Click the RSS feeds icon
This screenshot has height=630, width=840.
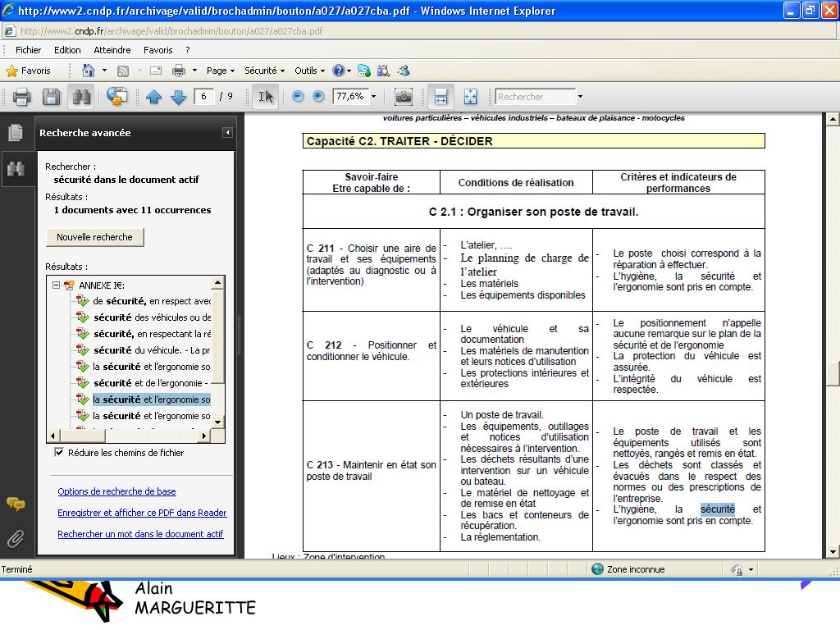click(x=123, y=71)
